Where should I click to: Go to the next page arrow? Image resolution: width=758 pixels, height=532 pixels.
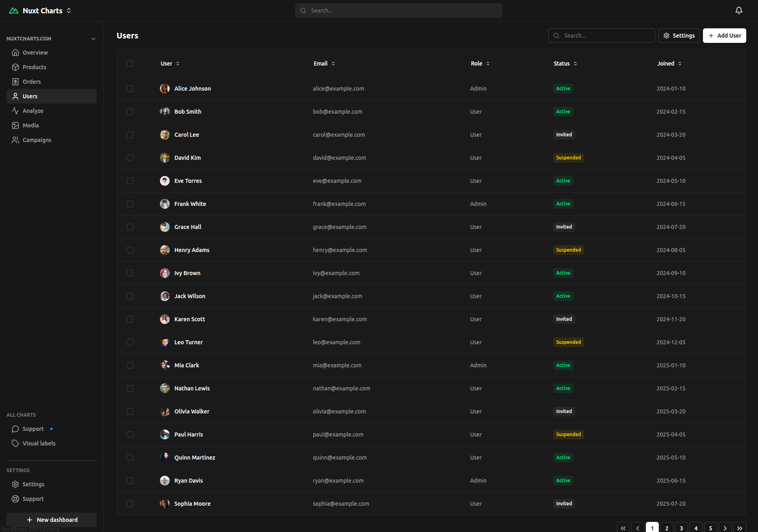point(725,528)
